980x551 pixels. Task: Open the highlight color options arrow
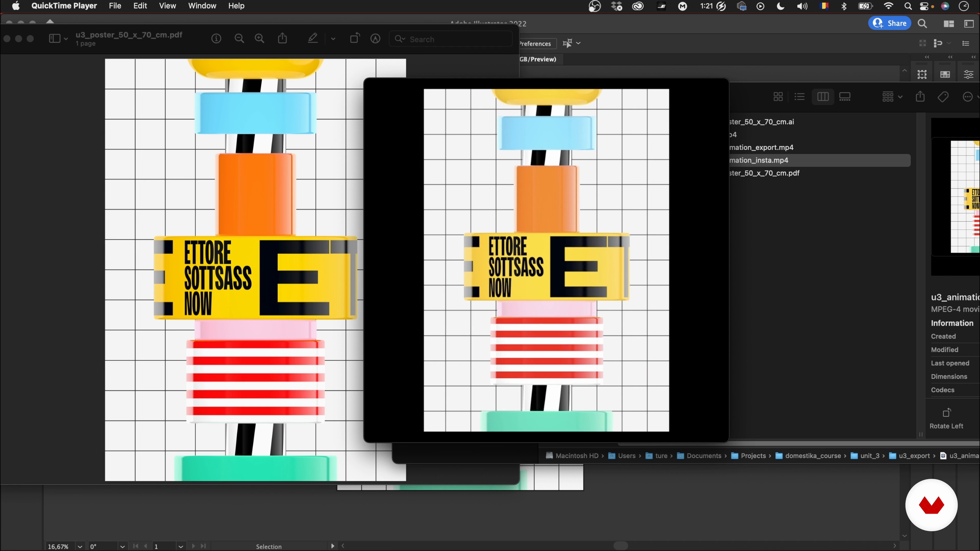coord(333,39)
